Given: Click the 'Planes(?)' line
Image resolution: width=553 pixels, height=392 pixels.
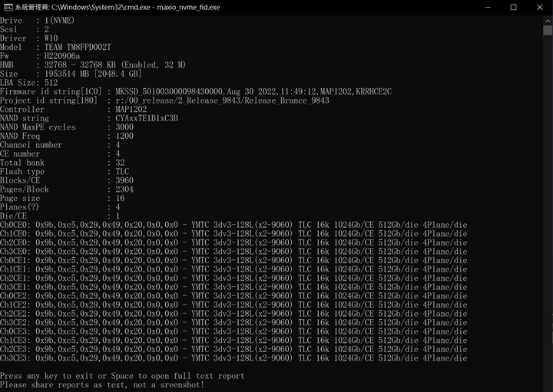Looking at the screenshot, I should pyautogui.click(x=61, y=207).
